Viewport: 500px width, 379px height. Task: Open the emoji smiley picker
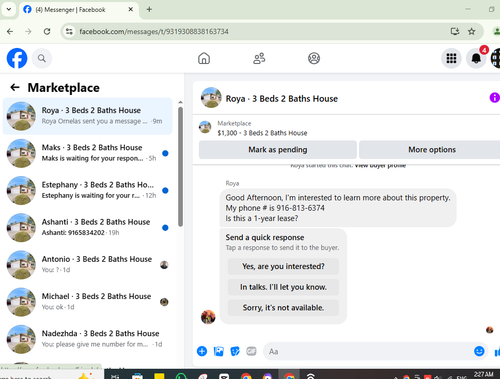pyautogui.click(x=479, y=351)
